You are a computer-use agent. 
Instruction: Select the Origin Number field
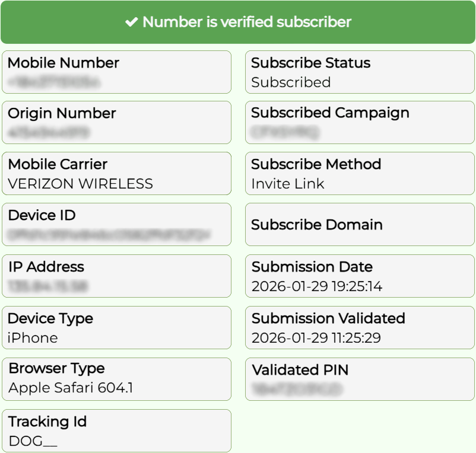116,122
